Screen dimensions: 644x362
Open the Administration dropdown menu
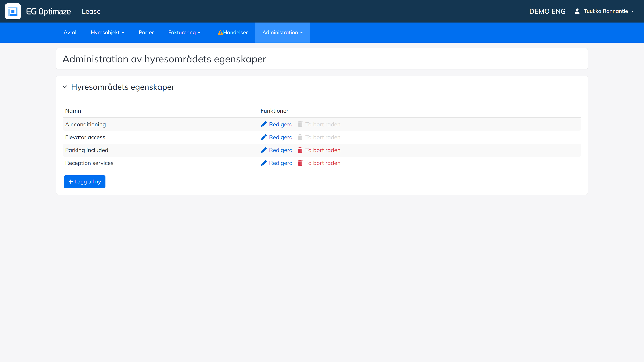(x=283, y=32)
